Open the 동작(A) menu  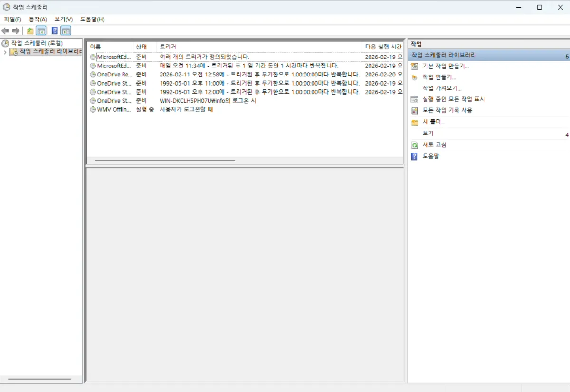tap(38, 19)
